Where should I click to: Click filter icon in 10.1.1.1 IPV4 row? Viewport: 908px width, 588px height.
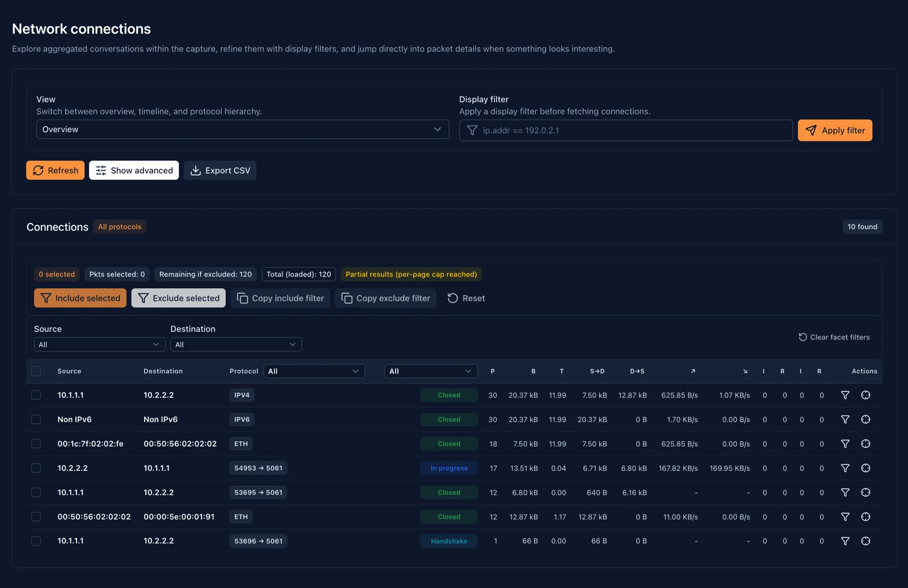click(x=845, y=395)
